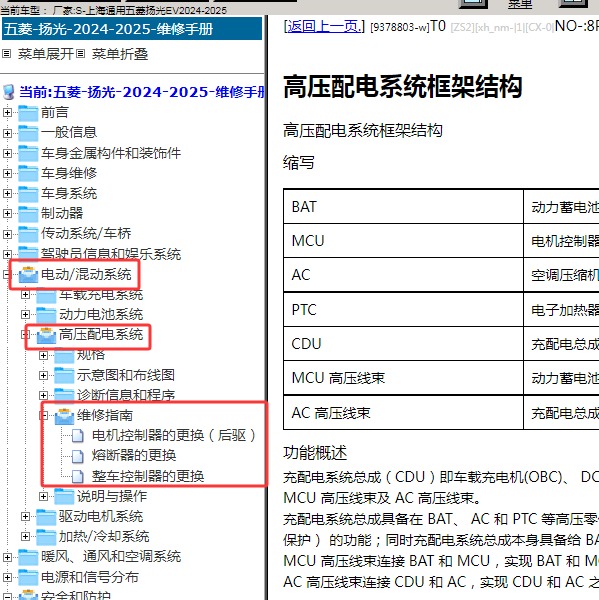Viewport: 599px width, 600px height.
Task: Collapse the 维修指南 node
Action: tap(44, 415)
